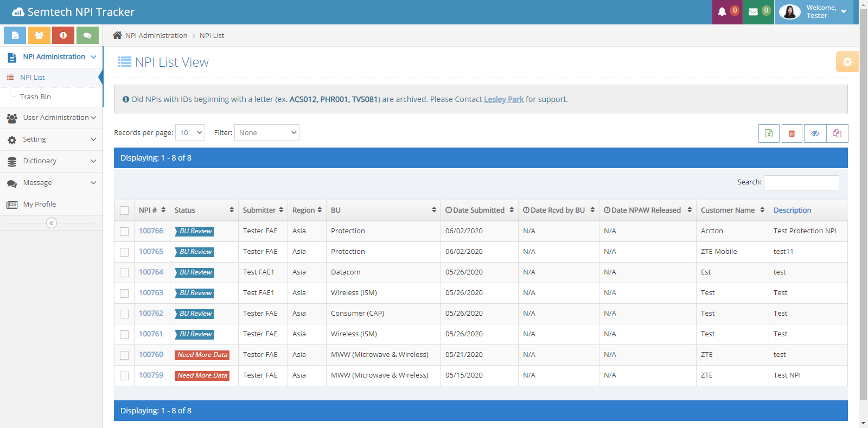Check the box for NPI 100762
The image size is (868, 428).
[124, 314]
